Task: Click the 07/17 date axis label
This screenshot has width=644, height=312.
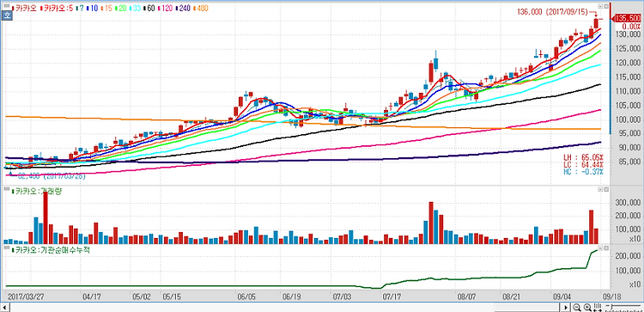Action: tap(391, 296)
